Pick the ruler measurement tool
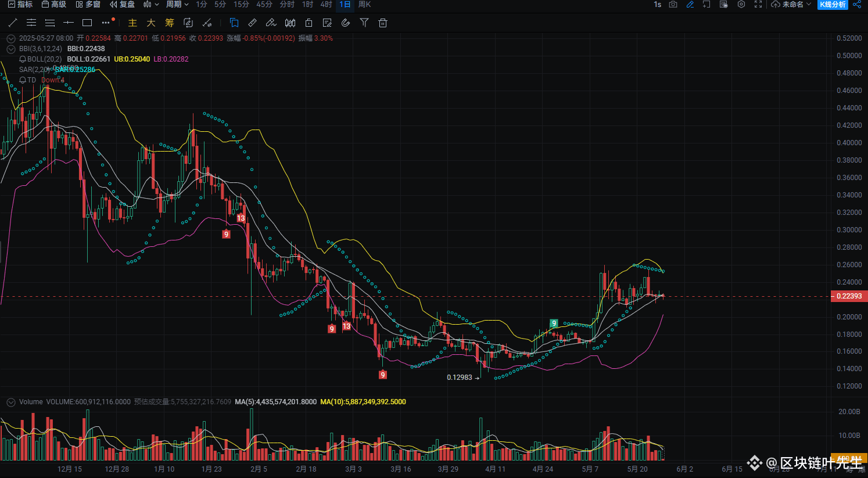Image resolution: width=868 pixels, height=478 pixels. (252, 23)
